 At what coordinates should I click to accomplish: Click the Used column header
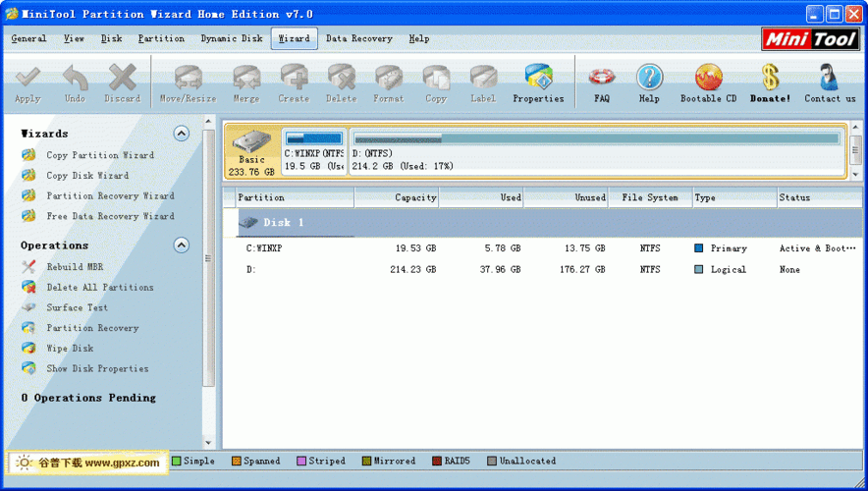[481, 197]
